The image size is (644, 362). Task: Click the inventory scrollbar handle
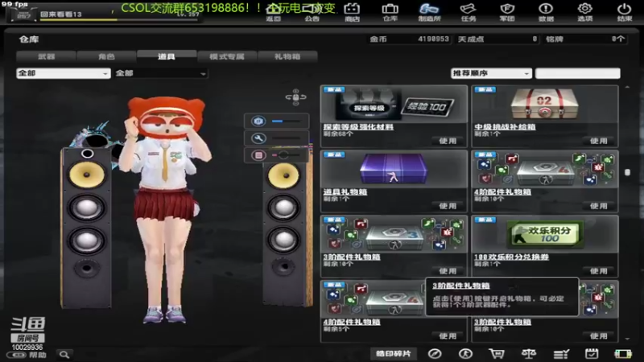tap(627, 172)
